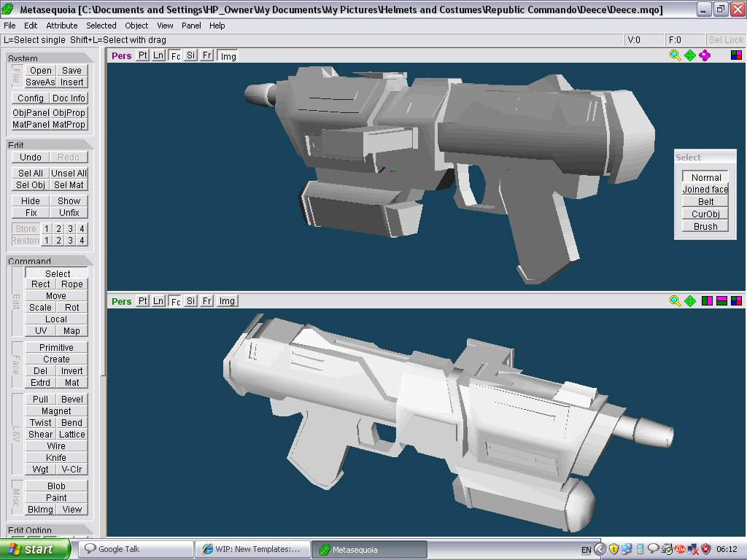Open the yellow security shield tray icon

point(614,549)
